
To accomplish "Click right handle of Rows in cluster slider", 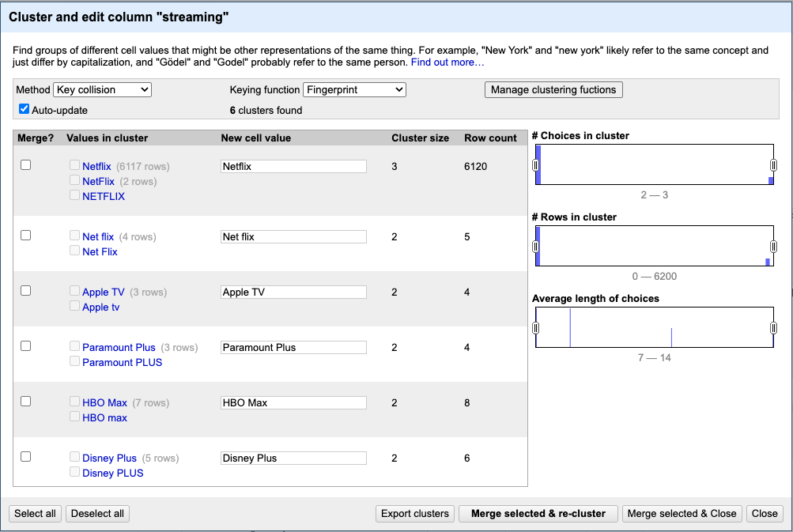I will click(x=773, y=247).
